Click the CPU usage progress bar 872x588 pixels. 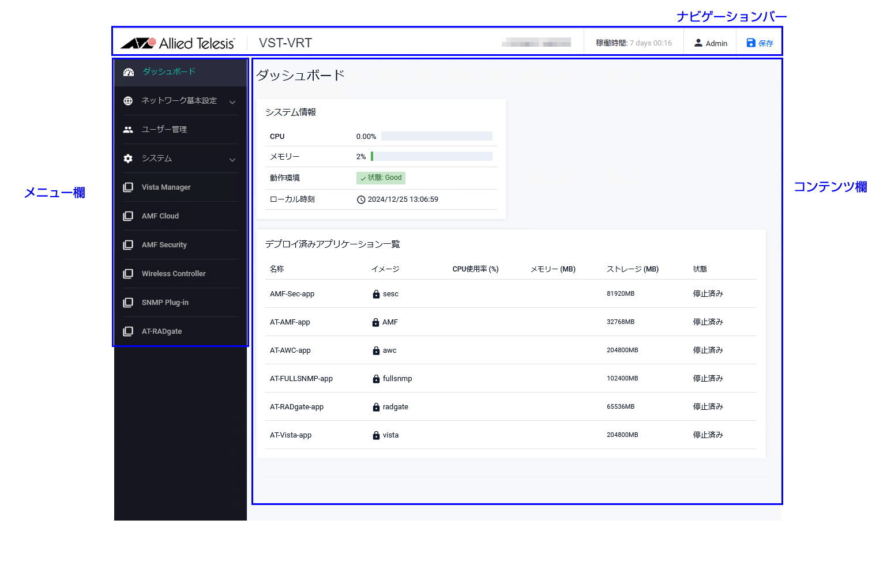pos(437,137)
